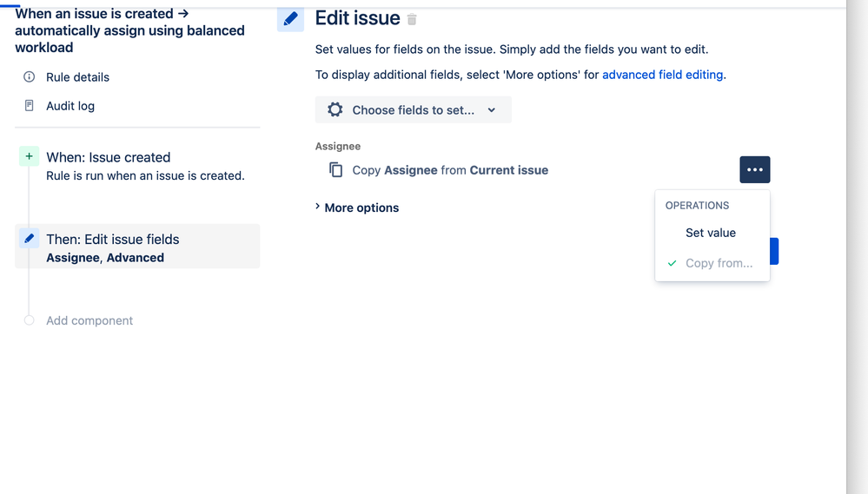
Task: Click the Rule details info icon
Action: [30, 77]
